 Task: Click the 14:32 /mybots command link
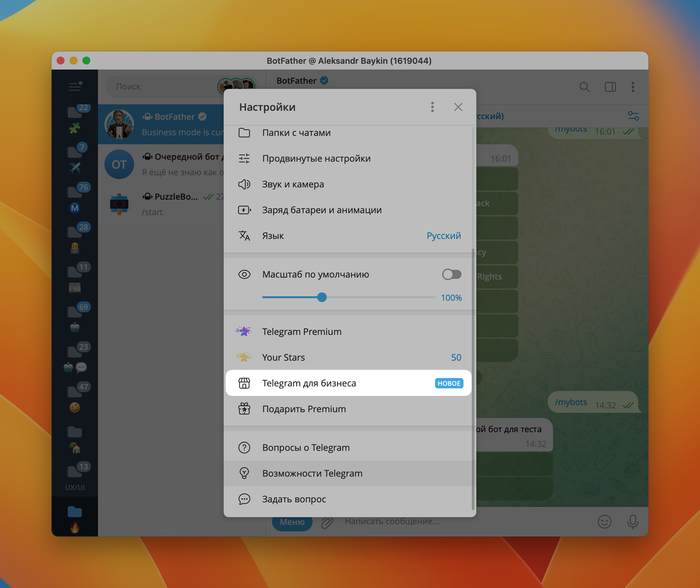[570, 402]
